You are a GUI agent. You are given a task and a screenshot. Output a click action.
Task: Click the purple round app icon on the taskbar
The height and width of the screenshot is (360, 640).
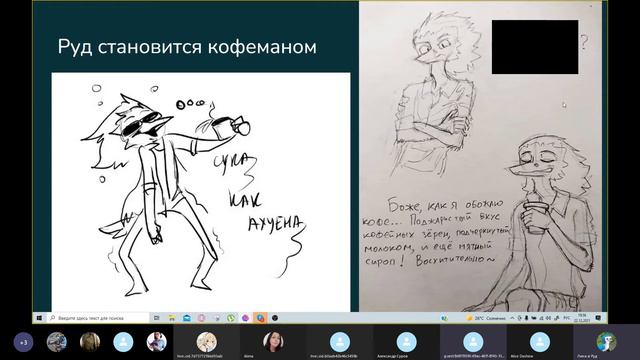pos(245,318)
